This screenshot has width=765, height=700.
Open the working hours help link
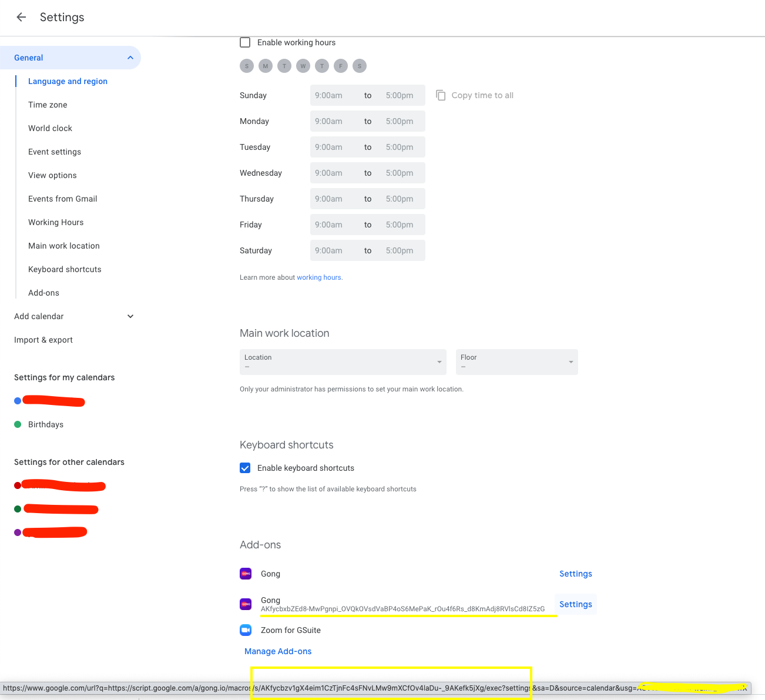[318, 277]
